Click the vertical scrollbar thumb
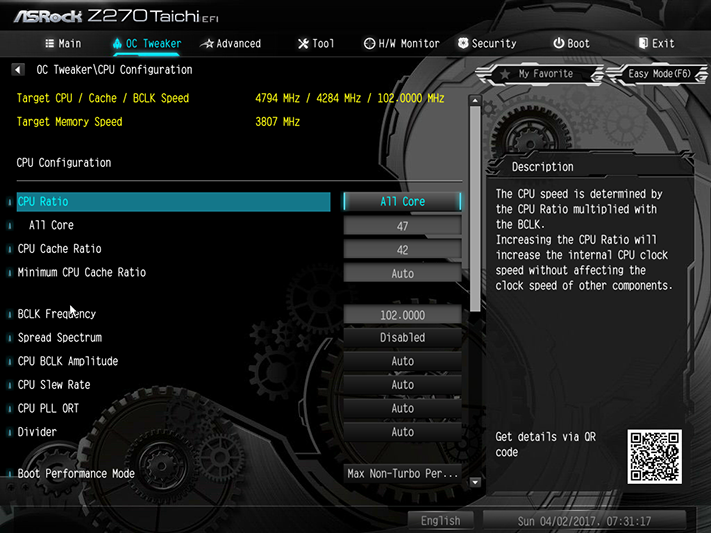Image resolution: width=711 pixels, height=533 pixels. pos(475,209)
